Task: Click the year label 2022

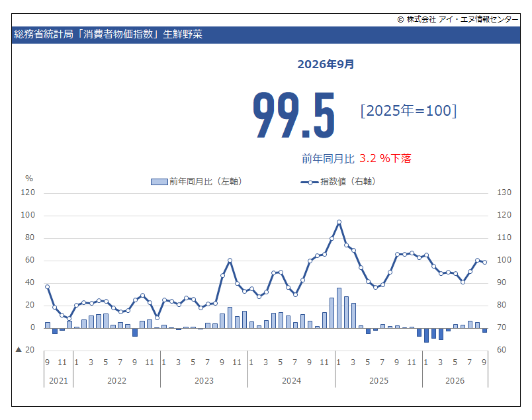Action: 116,381
